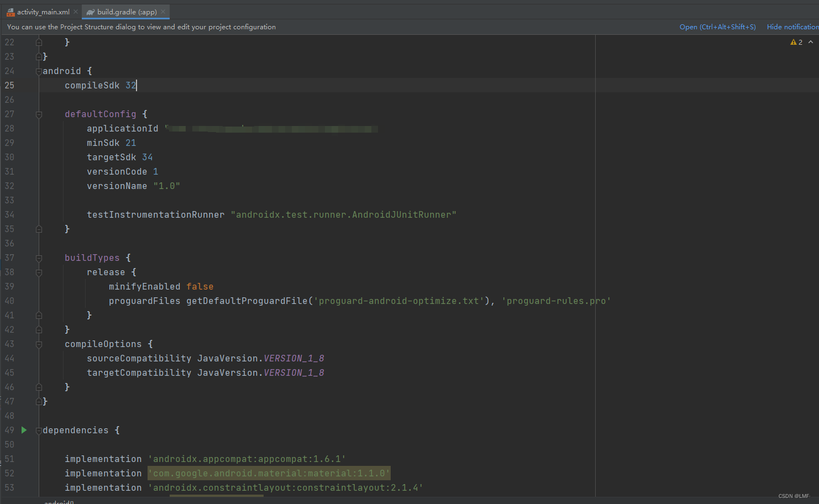Select the build.gradle (:app) tab
819x504 pixels.
(124, 11)
